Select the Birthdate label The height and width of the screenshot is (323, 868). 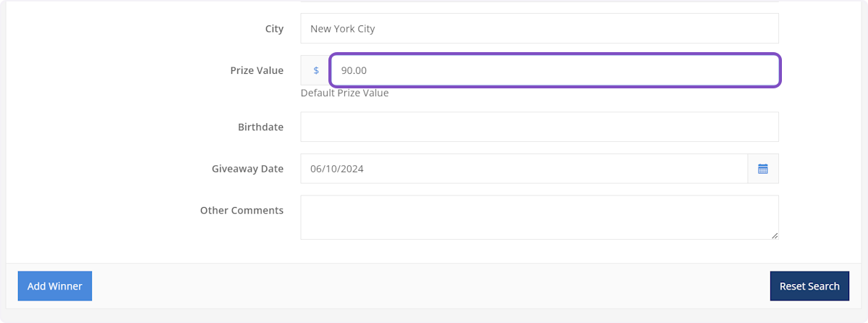(x=260, y=127)
